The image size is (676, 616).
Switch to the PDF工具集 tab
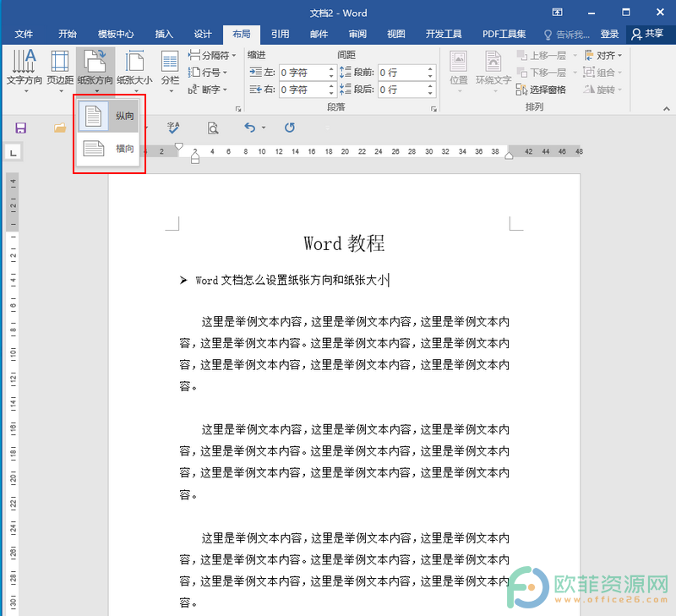pos(504,34)
